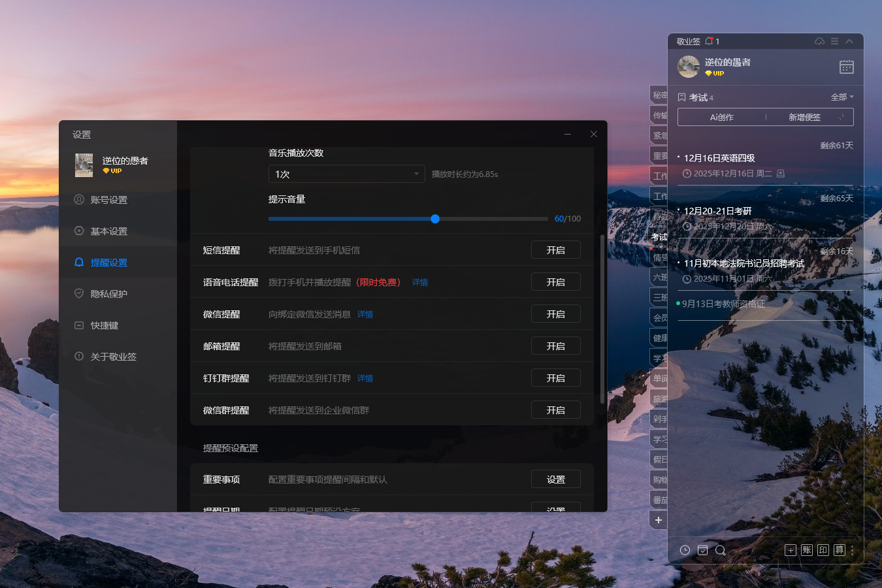Screen dimensions: 882x588
Task: Collapse the sticky notes panel with the chevron
Action: (x=849, y=41)
